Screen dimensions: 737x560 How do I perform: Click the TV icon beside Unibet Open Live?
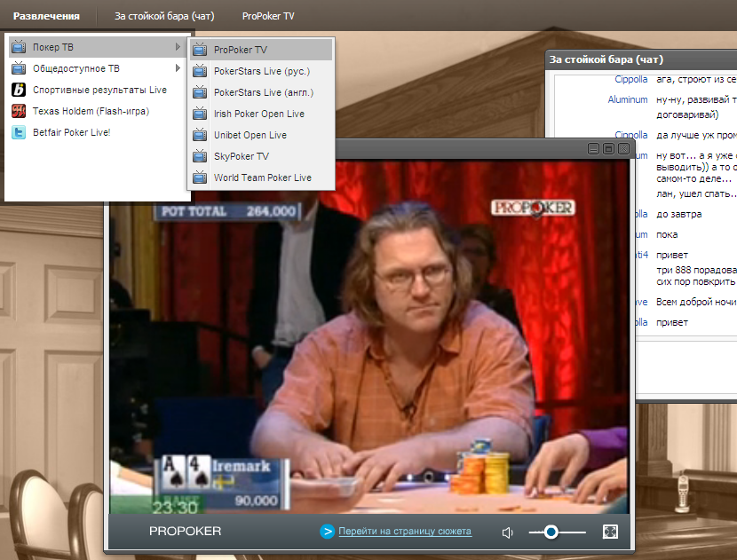point(200,135)
